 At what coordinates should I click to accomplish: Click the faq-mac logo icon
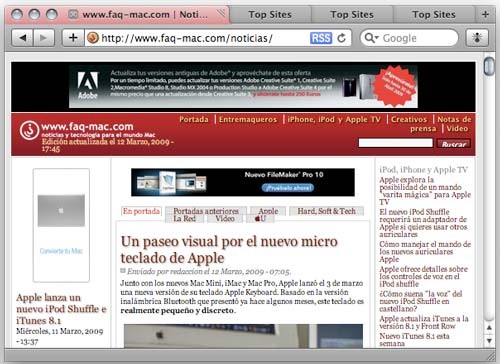[29, 130]
